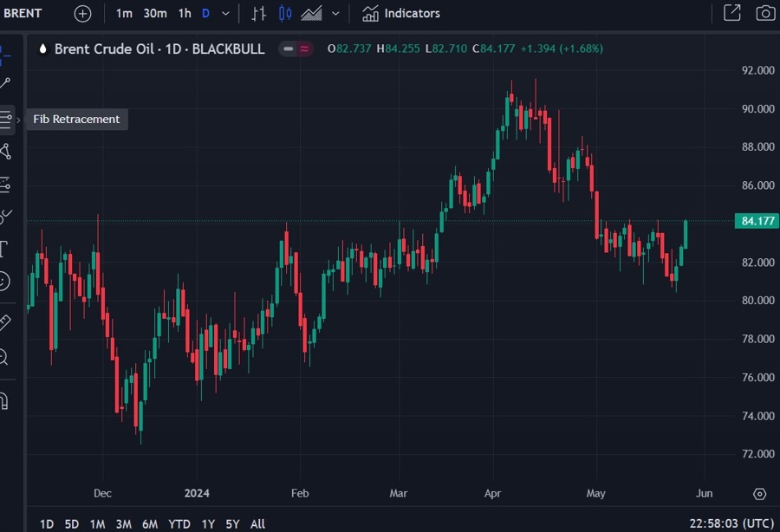This screenshot has height=532, width=780.
Task: Choose the Bars chart style icon
Action: [258, 13]
